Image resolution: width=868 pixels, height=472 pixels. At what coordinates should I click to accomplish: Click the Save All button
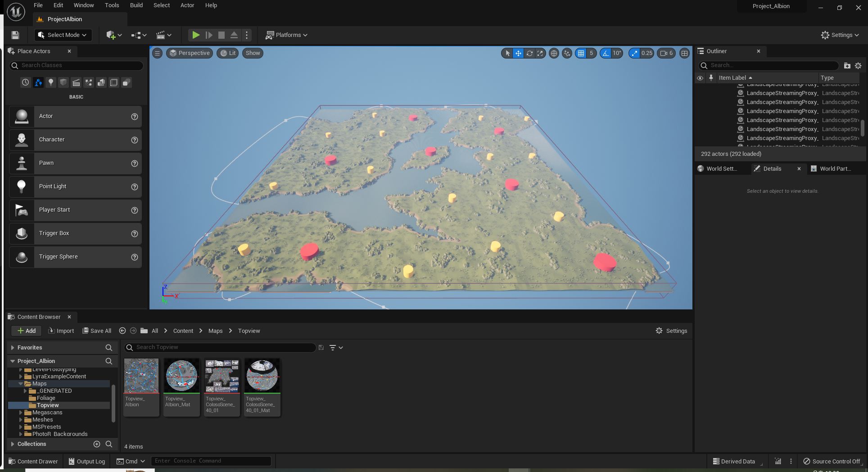click(97, 331)
